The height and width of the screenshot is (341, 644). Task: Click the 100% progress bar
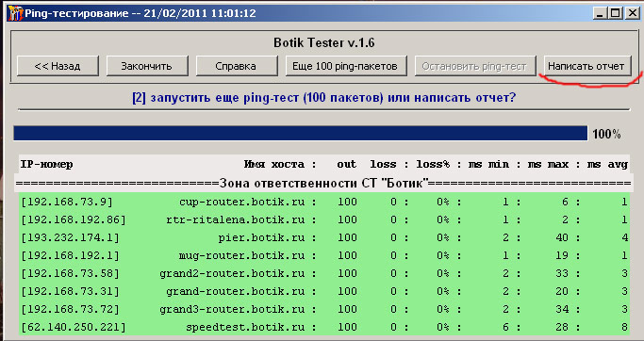pyautogui.click(x=300, y=134)
